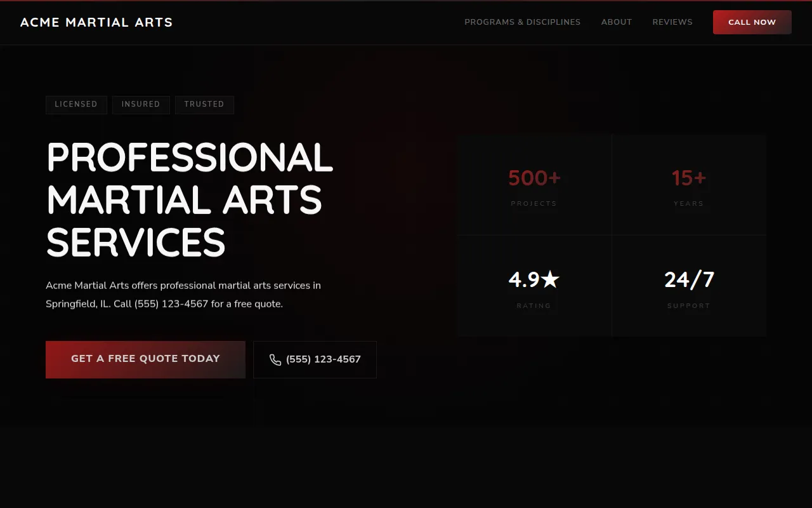
Task: Select the INSURED badge
Action: click(141, 105)
